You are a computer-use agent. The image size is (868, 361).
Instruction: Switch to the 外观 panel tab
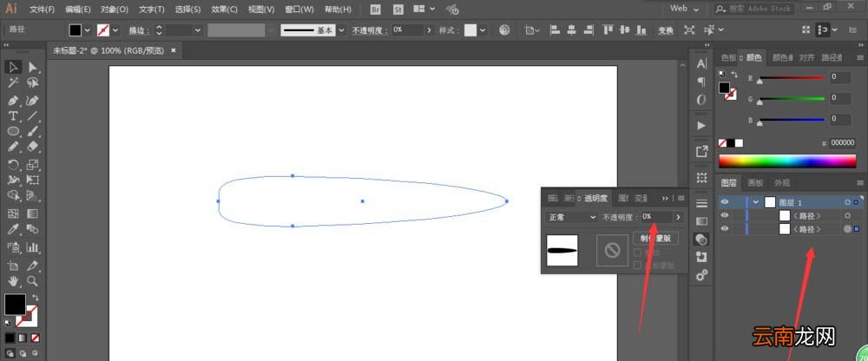click(782, 183)
